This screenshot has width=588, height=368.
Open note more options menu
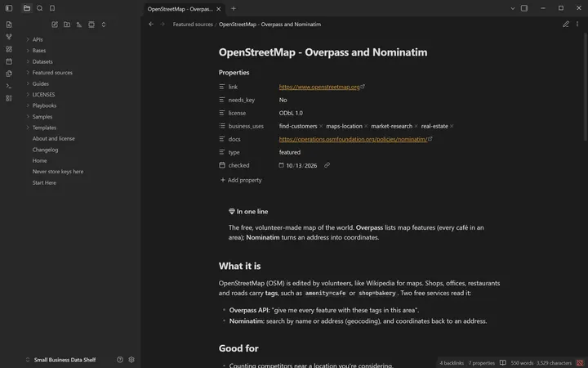click(577, 24)
